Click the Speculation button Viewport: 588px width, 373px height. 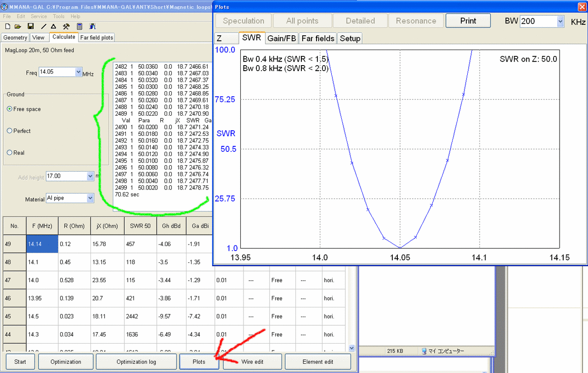pyautogui.click(x=243, y=21)
